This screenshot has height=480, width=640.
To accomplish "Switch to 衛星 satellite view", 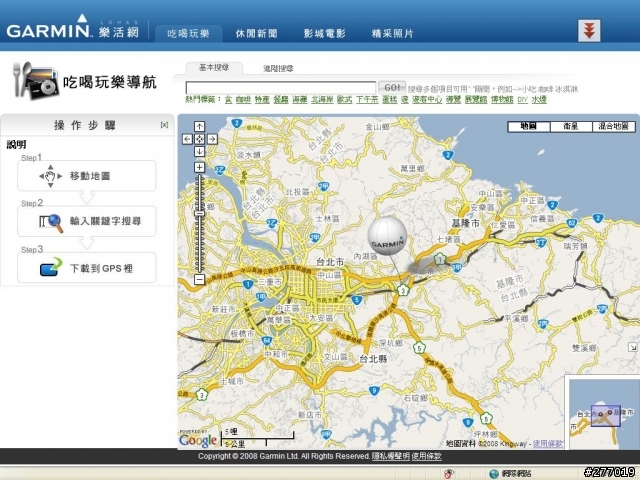I will [x=571, y=126].
